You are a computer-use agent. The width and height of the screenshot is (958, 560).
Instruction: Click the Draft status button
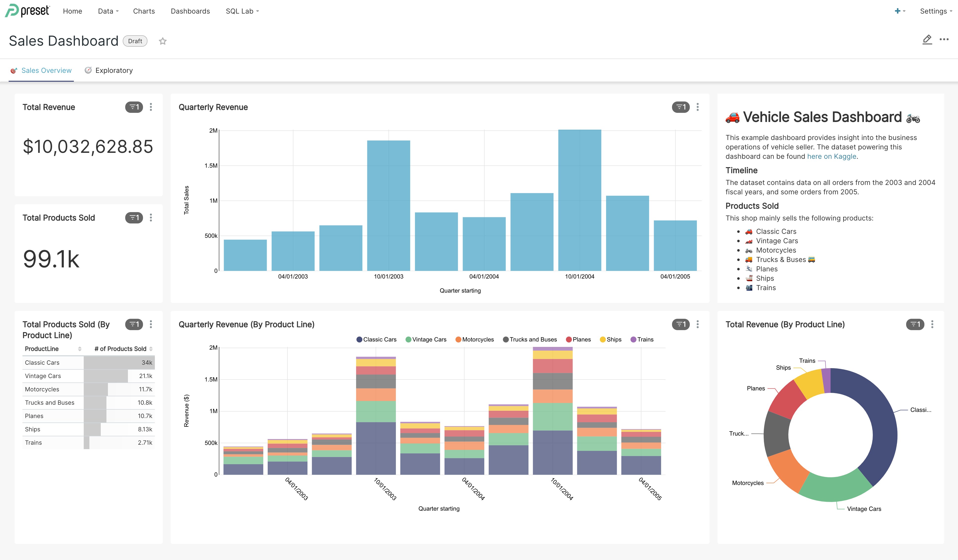(135, 41)
